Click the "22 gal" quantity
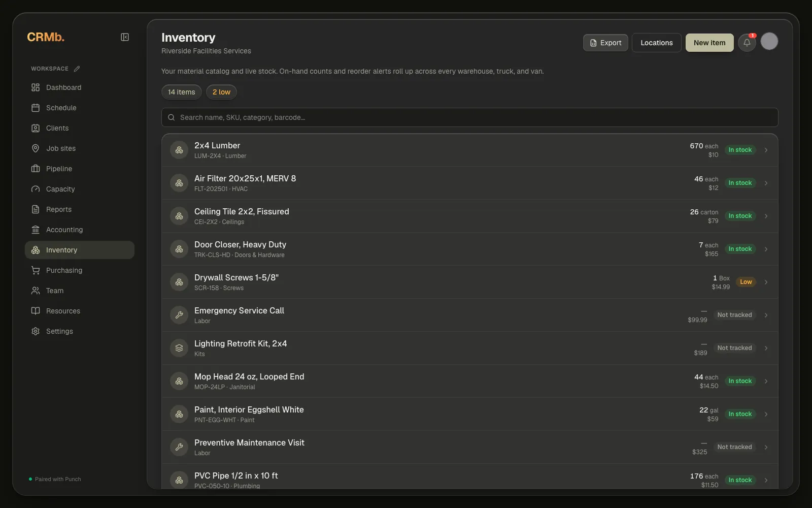This screenshot has height=508, width=812. point(708,410)
